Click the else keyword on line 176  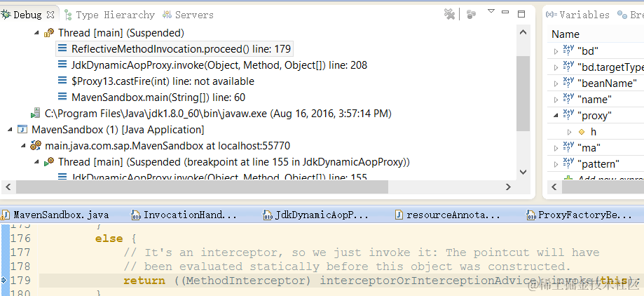[x=109, y=238]
